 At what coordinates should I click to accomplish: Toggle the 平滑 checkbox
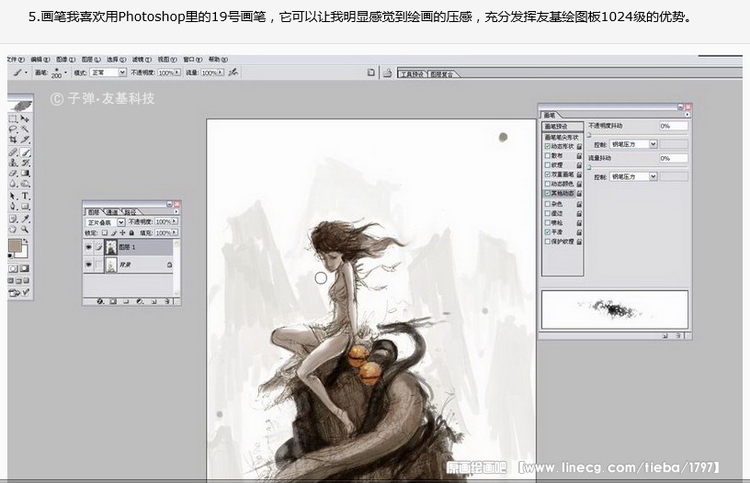(547, 231)
